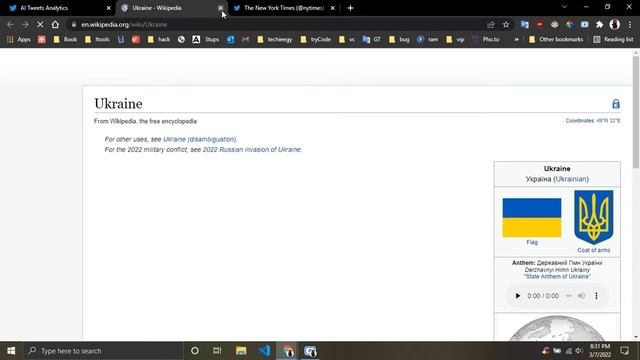Mute the anthem audio player
The image size is (640, 360).
(581, 296)
